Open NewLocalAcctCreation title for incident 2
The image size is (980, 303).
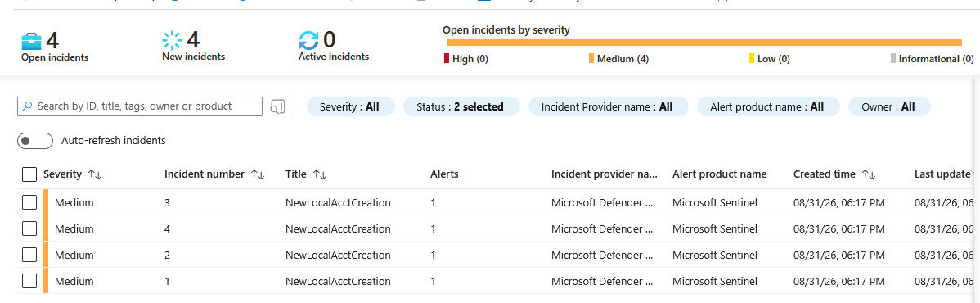click(338, 255)
